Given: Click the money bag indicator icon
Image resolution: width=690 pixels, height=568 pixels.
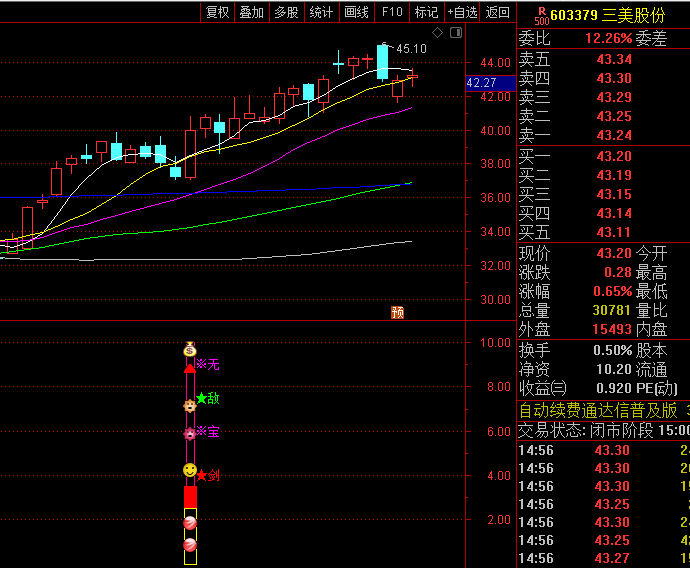Looking at the screenshot, I should (x=190, y=349).
